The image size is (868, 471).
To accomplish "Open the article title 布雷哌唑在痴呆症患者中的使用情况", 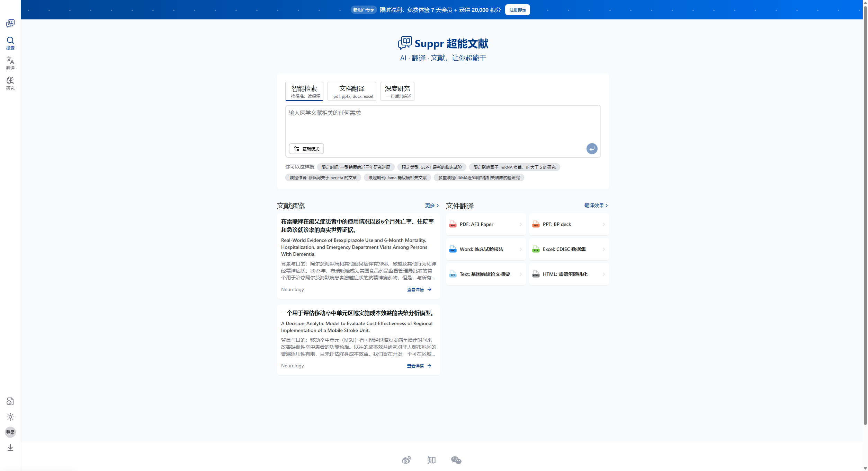I will 357,226.
